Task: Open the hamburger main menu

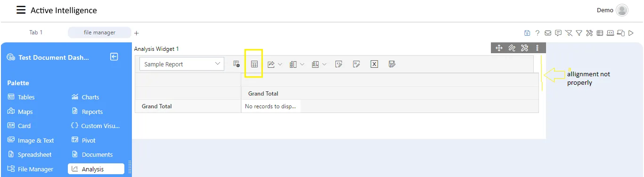Action: 21,10
